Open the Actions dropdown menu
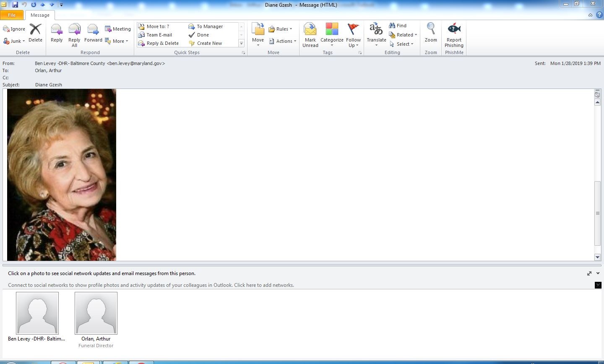The image size is (604, 364). [283, 41]
